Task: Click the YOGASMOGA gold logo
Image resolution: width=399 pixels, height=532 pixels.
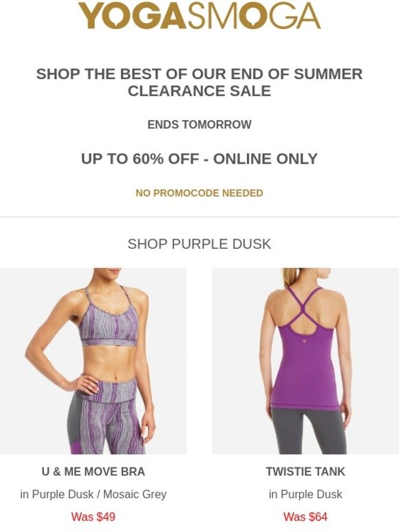Action: [199, 16]
